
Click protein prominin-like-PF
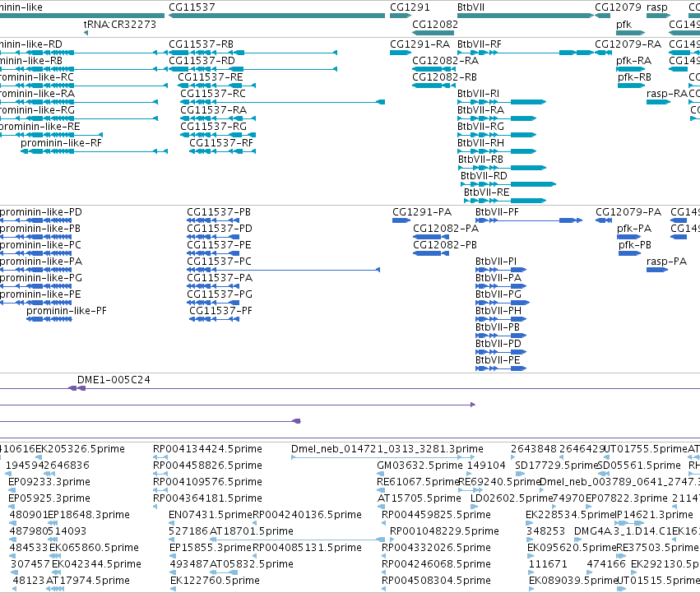(x=67, y=311)
